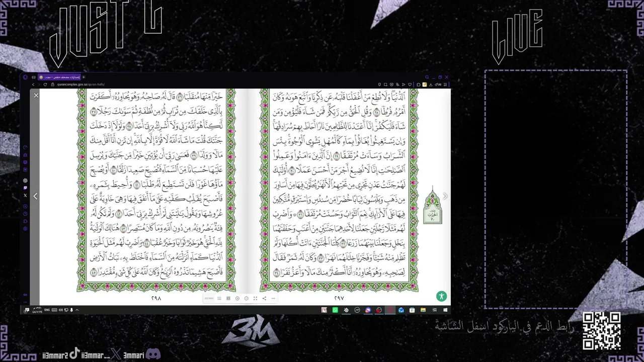Screen dimensions: 644x362
Task: Open the X icon in the browser sidebar
Action: (26, 196)
